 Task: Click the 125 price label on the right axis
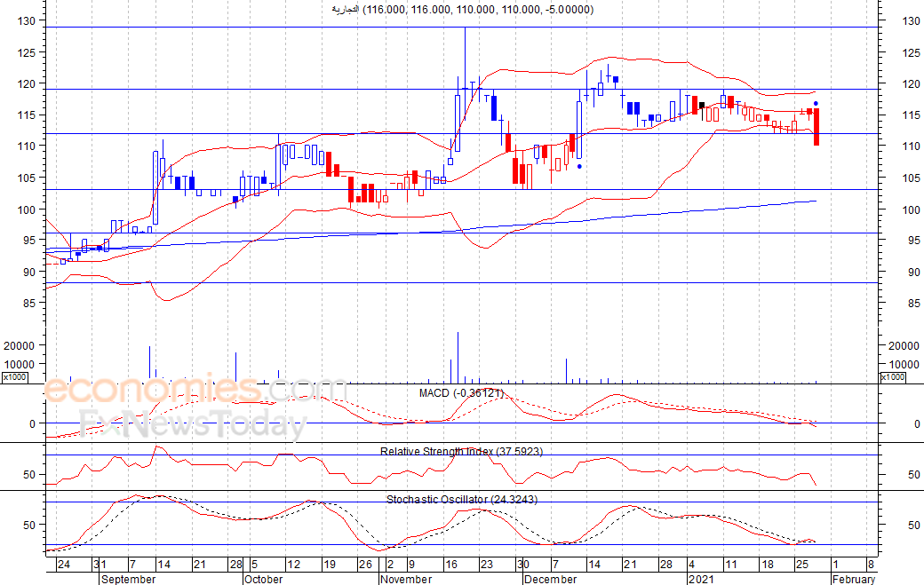(911, 52)
